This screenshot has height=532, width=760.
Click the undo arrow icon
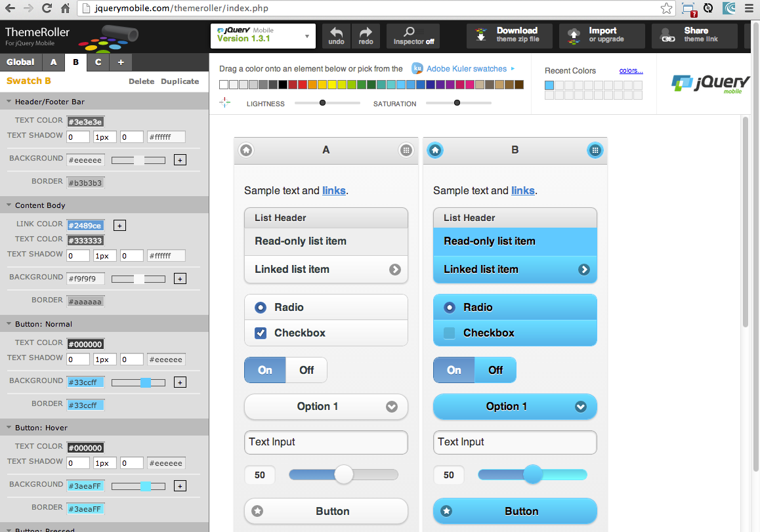tap(336, 32)
